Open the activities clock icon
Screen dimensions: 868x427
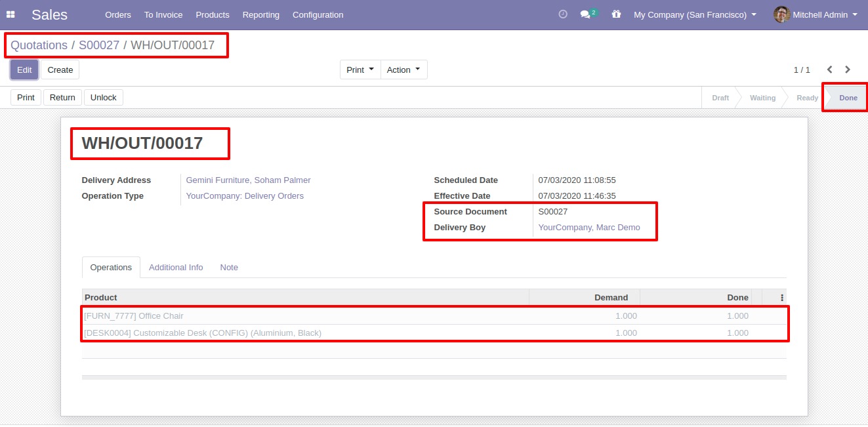click(563, 14)
